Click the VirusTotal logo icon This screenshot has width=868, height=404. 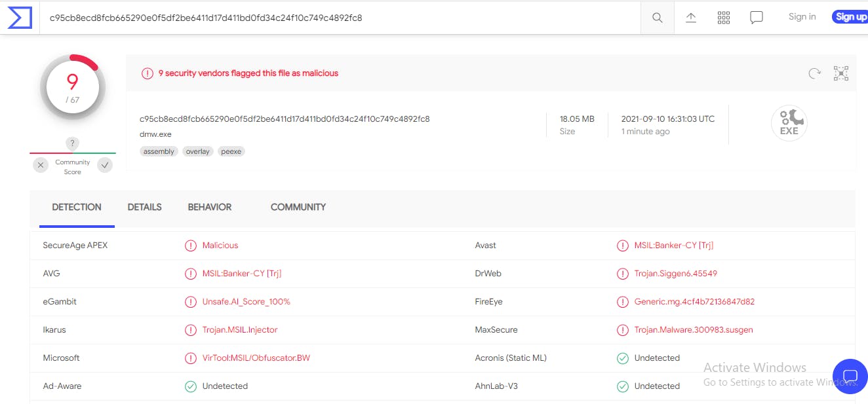pyautogui.click(x=20, y=18)
